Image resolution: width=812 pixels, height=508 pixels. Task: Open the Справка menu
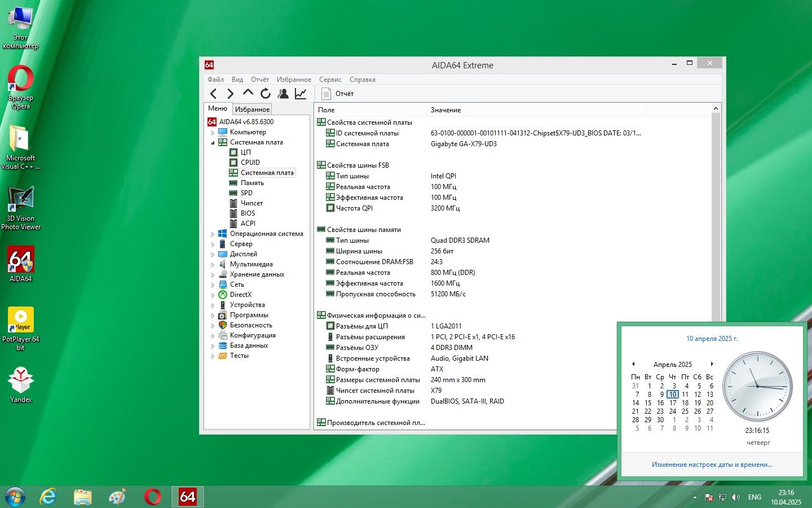coord(362,80)
